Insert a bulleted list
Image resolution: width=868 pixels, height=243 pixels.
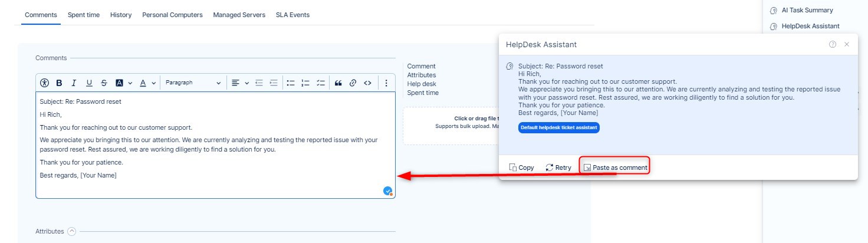tap(291, 83)
